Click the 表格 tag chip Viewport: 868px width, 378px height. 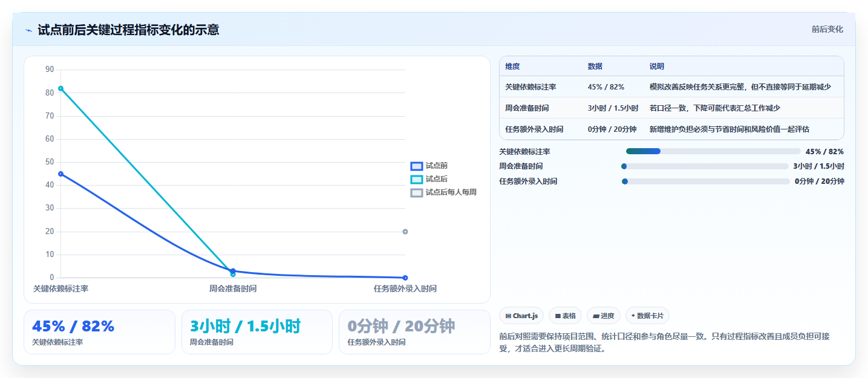tap(565, 316)
